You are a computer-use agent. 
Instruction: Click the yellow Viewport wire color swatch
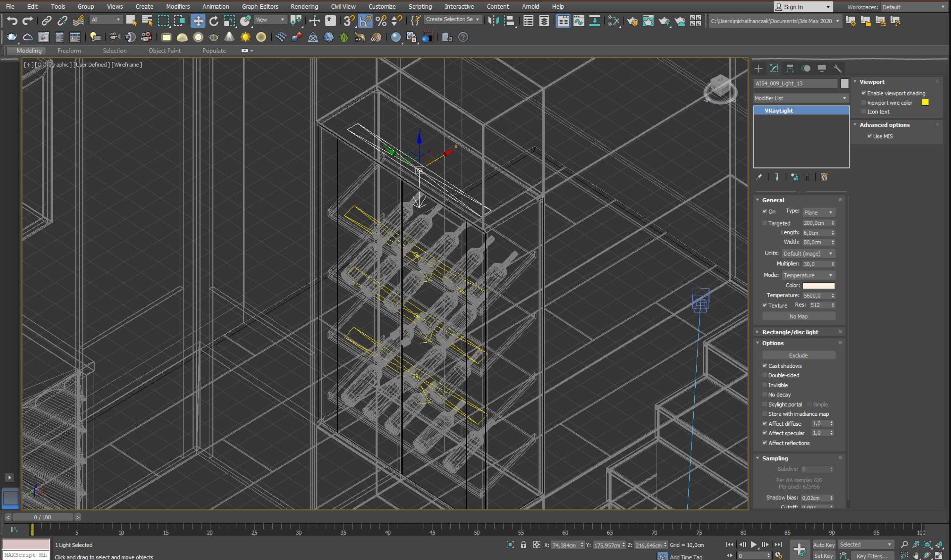click(925, 103)
